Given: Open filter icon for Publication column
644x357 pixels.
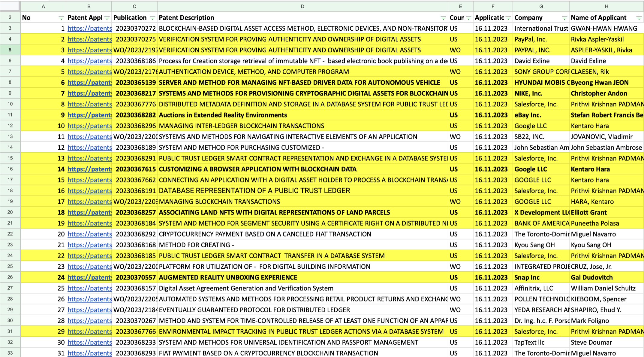Looking at the screenshot, I should click(152, 18).
